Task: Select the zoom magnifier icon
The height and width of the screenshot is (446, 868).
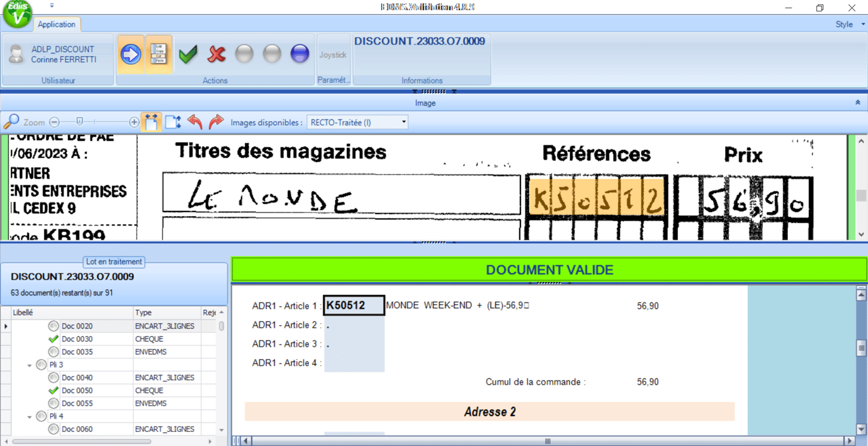Action: 11,121
